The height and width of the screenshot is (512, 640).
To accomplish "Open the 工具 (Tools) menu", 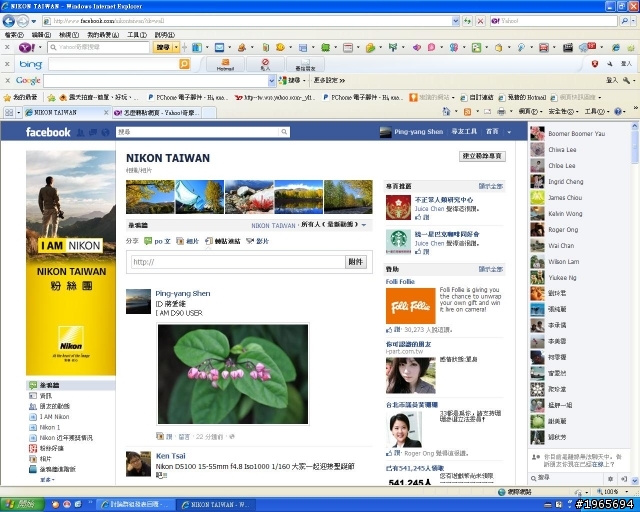I will point(137,35).
